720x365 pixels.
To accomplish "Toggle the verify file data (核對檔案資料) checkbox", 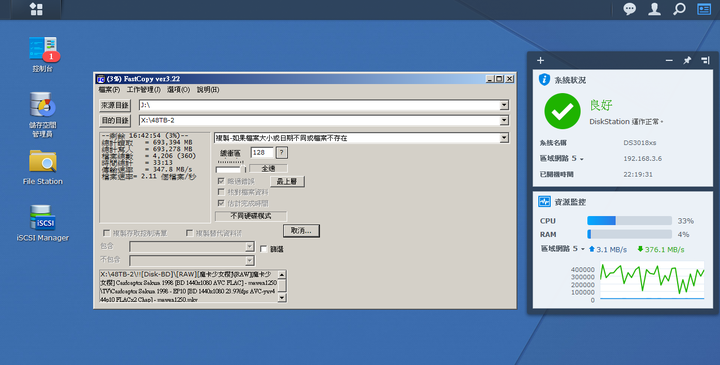I will (x=221, y=192).
